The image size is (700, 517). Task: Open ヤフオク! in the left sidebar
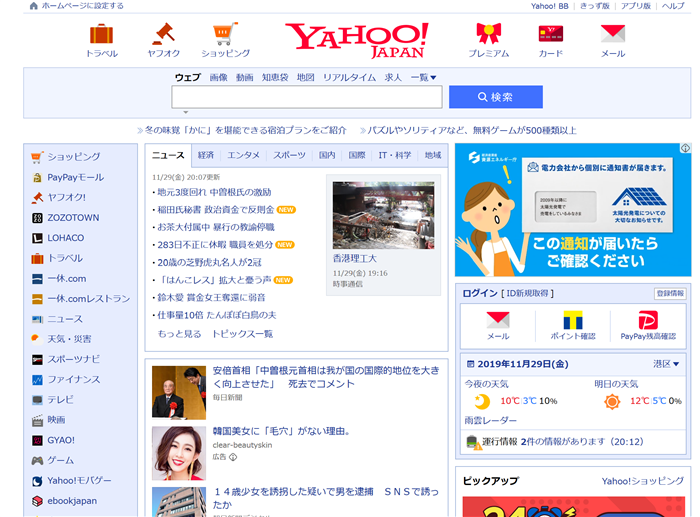[67, 197]
